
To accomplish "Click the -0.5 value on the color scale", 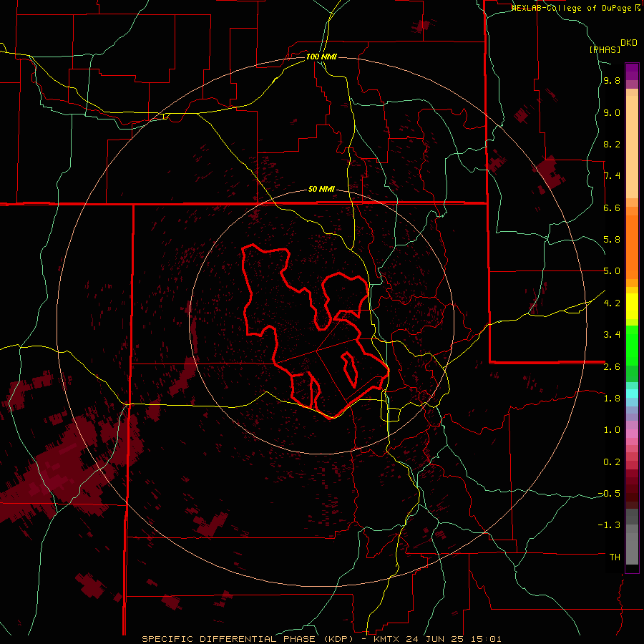I will click(x=609, y=494).
